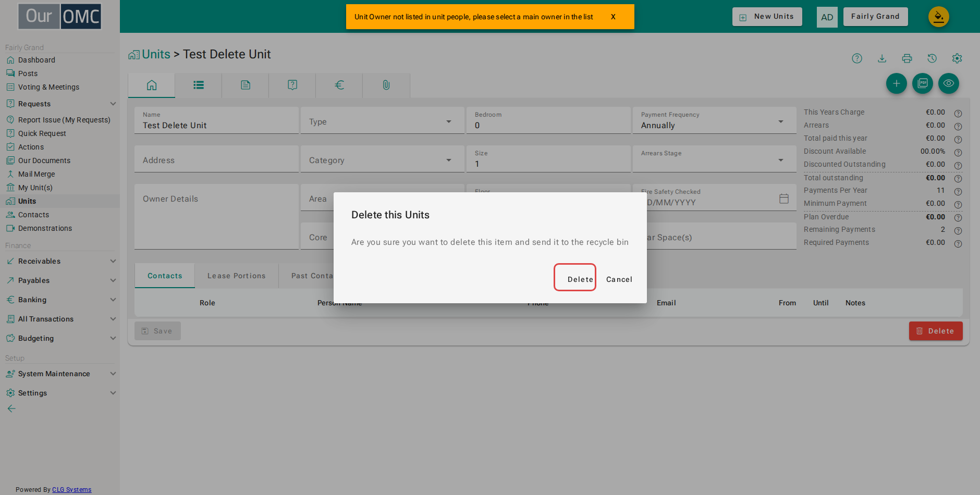Switch to the list view tab icon
980x495 pixels.
point(199,85)
